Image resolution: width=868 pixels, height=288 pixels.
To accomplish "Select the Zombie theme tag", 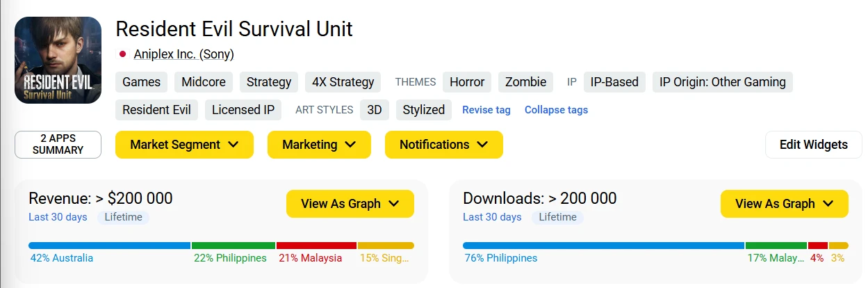I will point(525,82).
